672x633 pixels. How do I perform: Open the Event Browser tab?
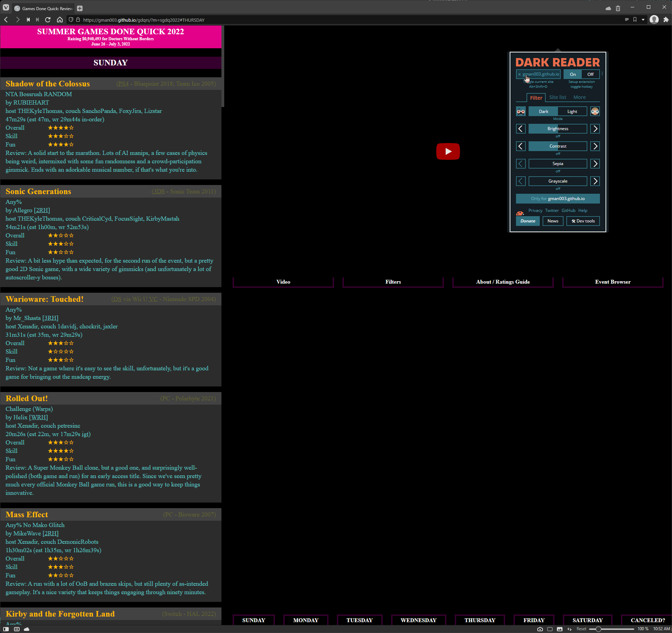pos(613,282)
